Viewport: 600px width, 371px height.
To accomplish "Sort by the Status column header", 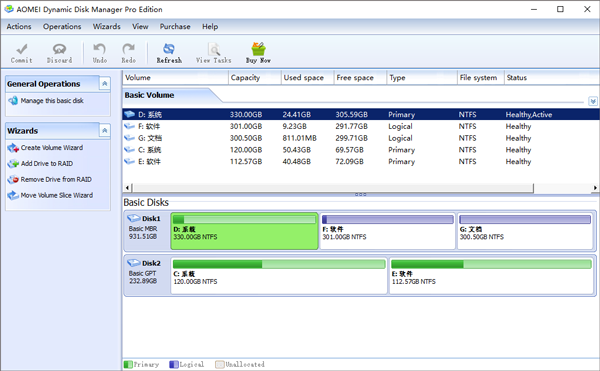I will [552, 78].
